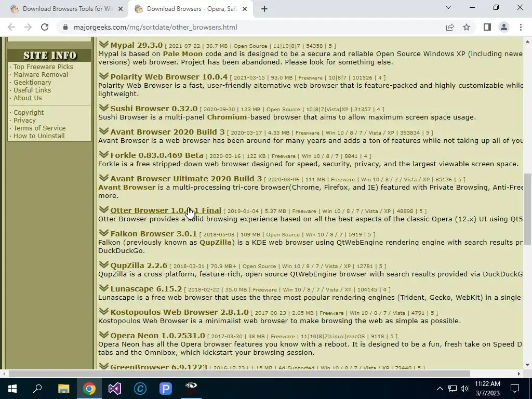Open the Chrome profile avatar

504,27
